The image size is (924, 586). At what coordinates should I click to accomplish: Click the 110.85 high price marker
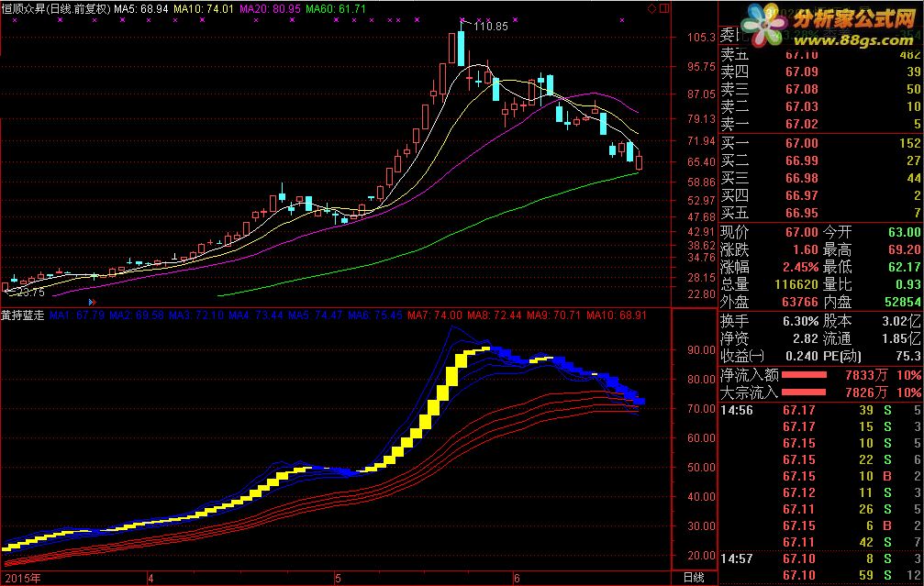coord(491,27)
